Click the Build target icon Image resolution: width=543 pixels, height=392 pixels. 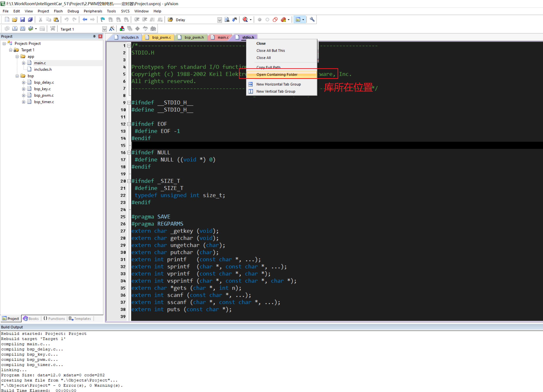(x=15, y=29)
